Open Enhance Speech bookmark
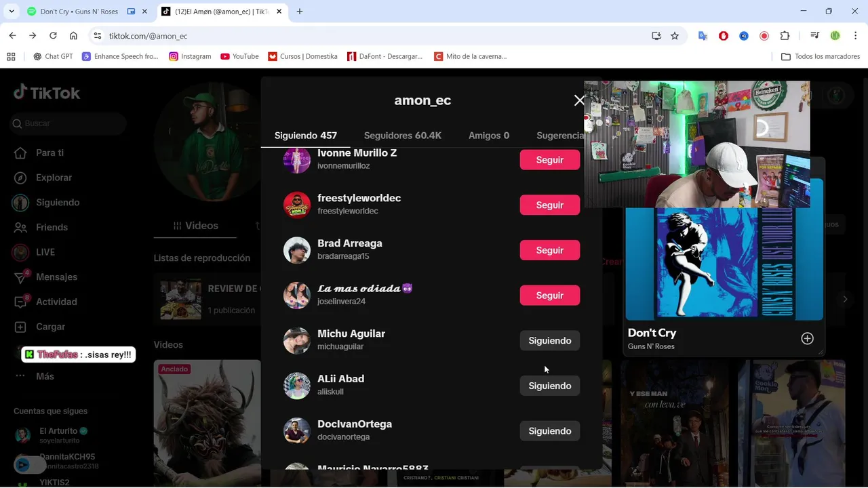 [121, 56]
